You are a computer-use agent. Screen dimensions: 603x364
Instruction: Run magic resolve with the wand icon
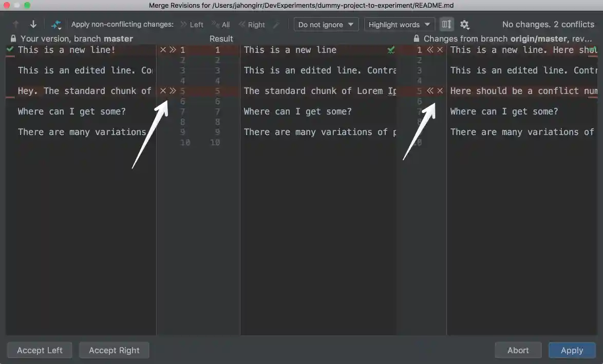(56, 24)
